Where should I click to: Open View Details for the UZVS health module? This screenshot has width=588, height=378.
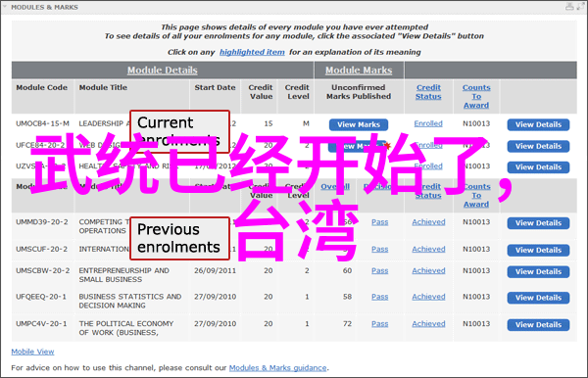538,167
